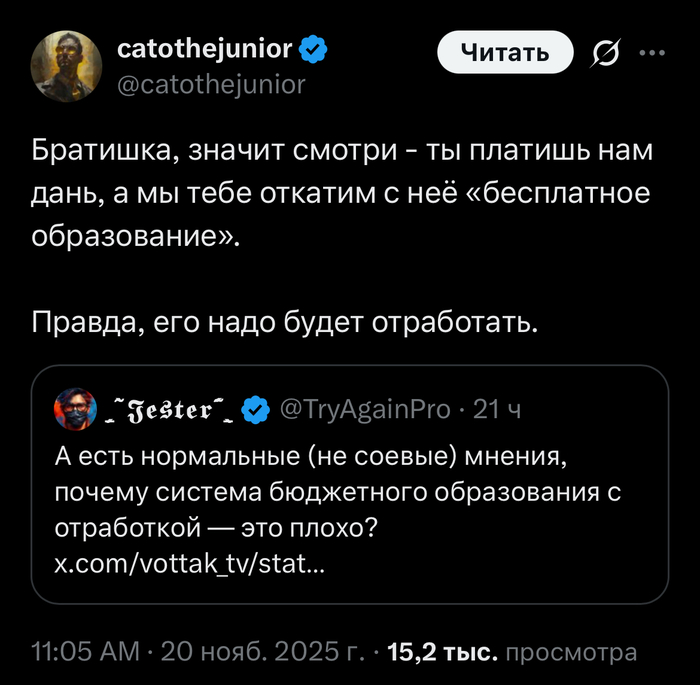Click the verified badge next to Jester
Screen dimensions: 700x685
click(x=256, y=408)
